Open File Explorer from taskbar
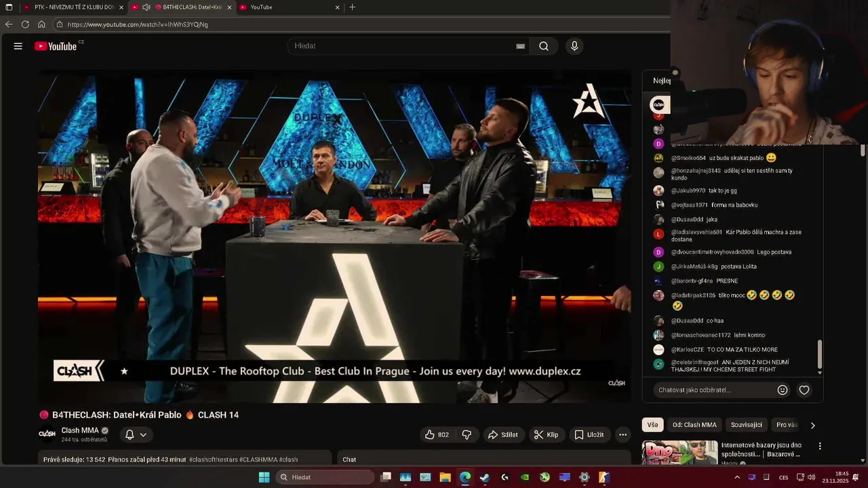This screenshot has width=868, height=488. [446, 477]
